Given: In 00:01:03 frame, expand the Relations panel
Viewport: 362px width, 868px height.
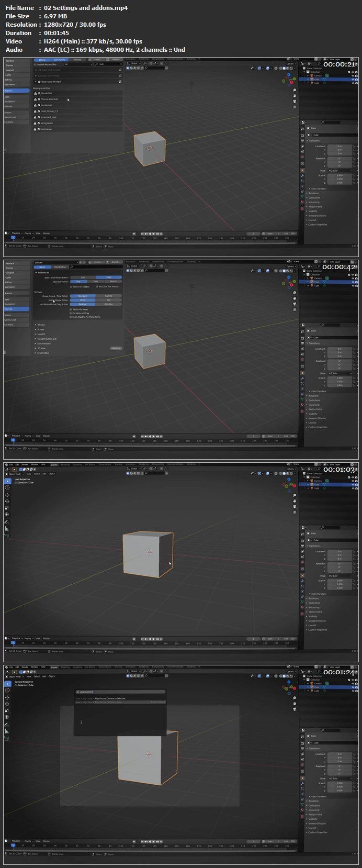Looking at the screenshot, I should point(313,598).
